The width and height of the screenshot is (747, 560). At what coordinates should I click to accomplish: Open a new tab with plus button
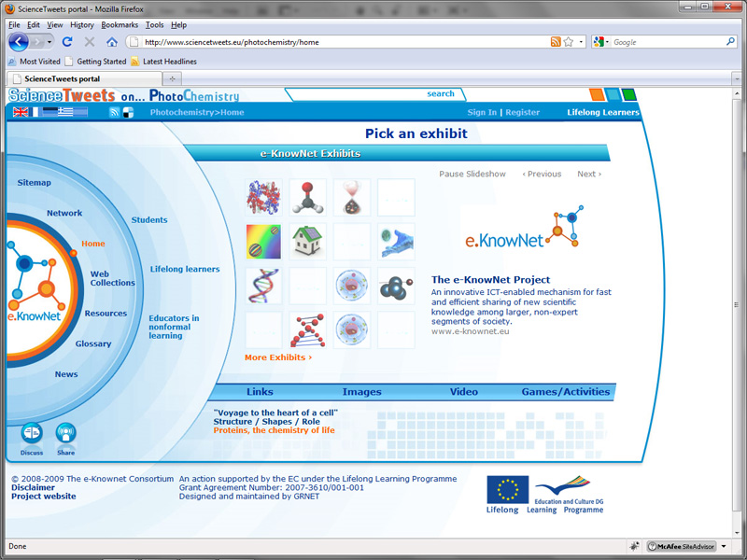point(172,78)
